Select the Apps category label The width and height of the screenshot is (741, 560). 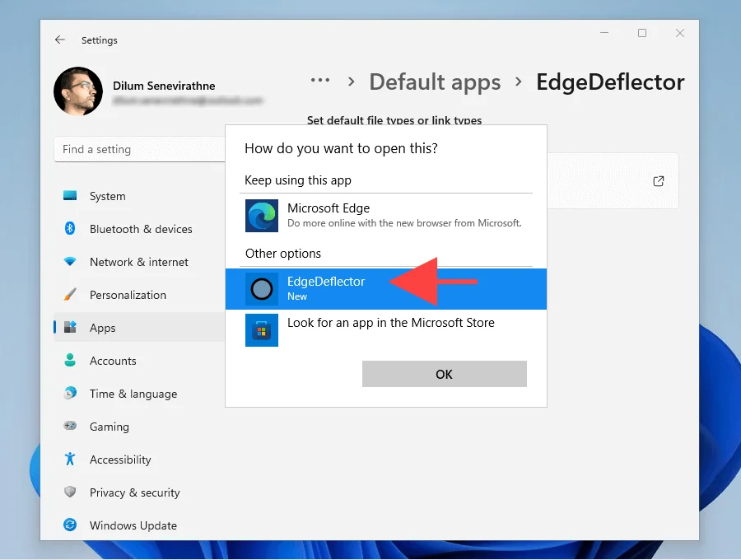(x=103, y=328)
